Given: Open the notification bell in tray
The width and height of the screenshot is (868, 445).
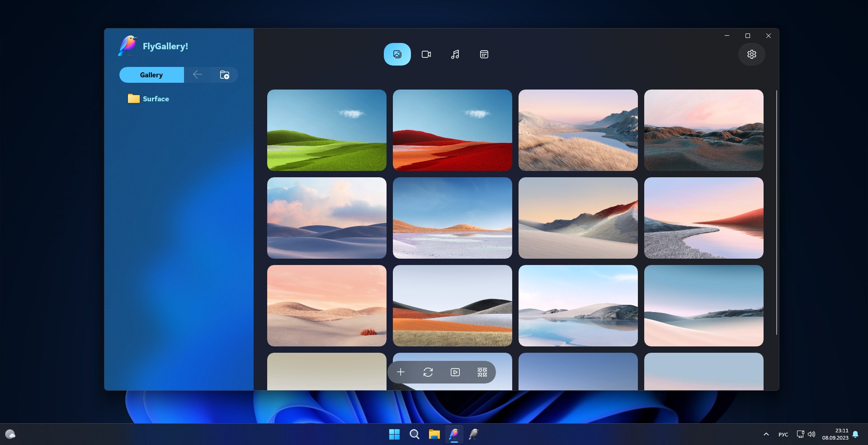Looking at the screenshot, I should click(x=855, y=434).
